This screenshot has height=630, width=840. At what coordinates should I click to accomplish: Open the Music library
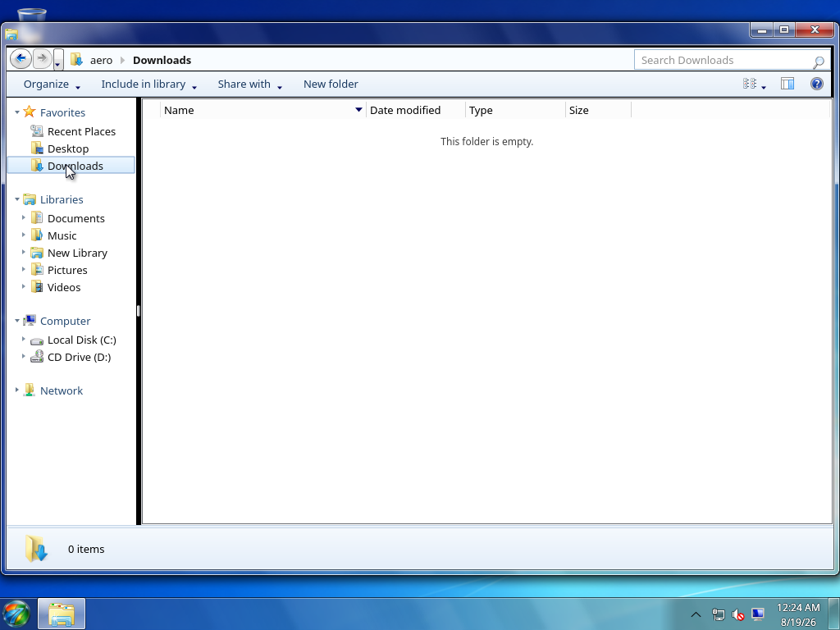tap(62, 235)
